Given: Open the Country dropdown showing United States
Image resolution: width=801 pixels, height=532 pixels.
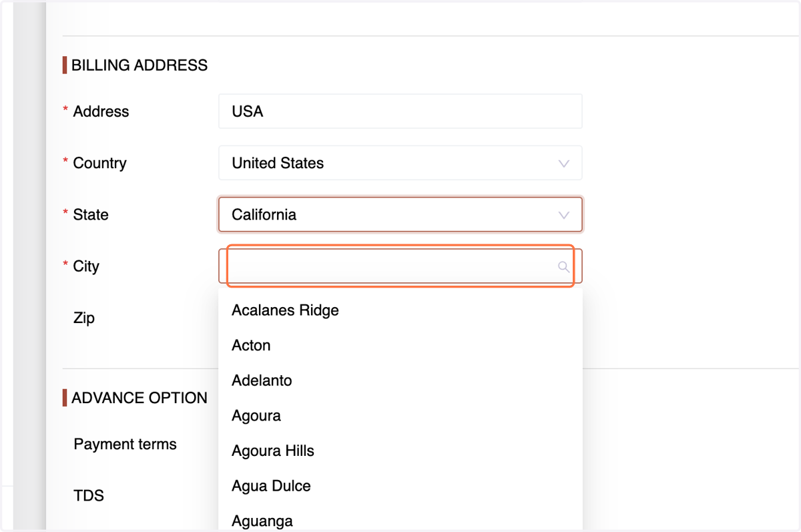Looking at the screenshot, I should tap(400, 163).
